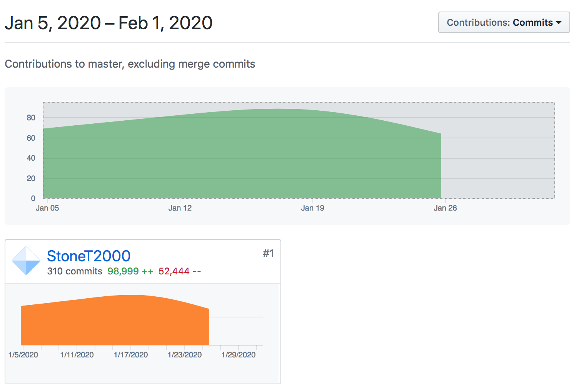Viewport: 574px width, 392px height.
Task: Click the 1/17/2020 tick label
Action: (131, 355)
